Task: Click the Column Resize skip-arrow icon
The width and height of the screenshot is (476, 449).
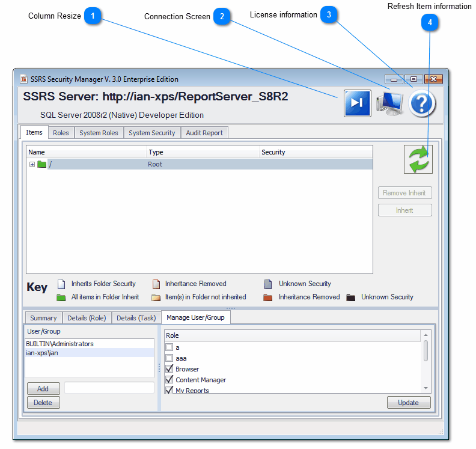Action: pyautogui.click(x=358, y=103)
